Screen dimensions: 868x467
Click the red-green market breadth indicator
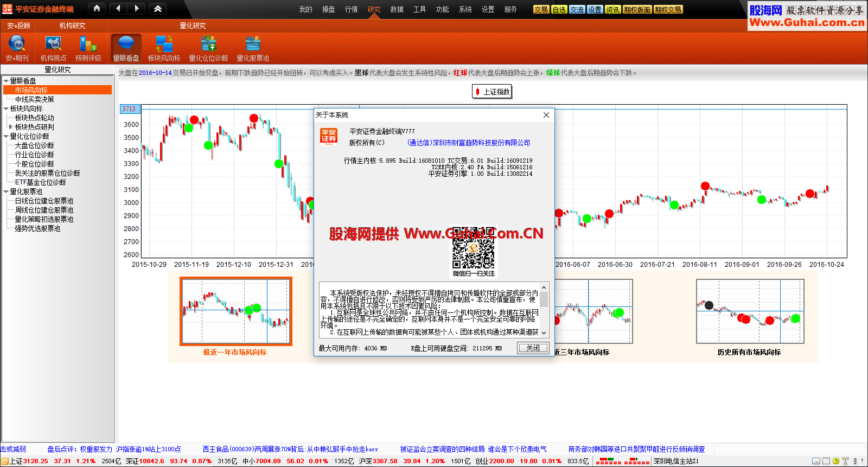pyautogui.click(x=622, y=461)
